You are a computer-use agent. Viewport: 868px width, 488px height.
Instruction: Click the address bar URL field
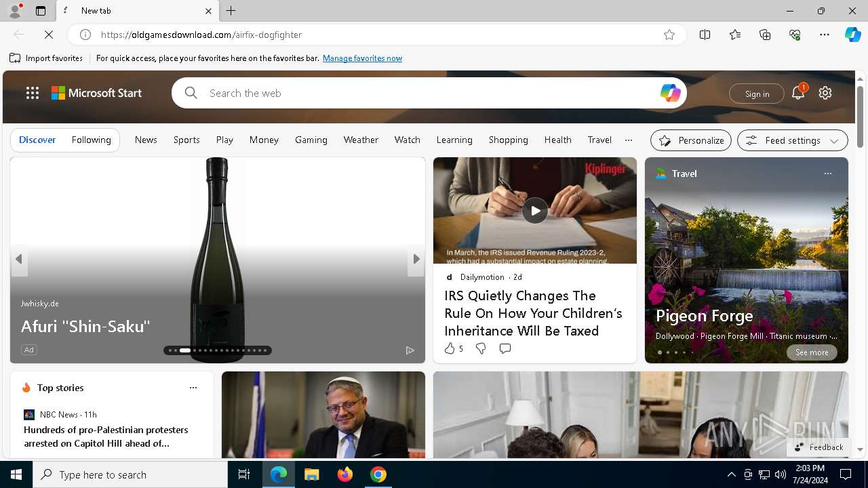click(376, 35)
